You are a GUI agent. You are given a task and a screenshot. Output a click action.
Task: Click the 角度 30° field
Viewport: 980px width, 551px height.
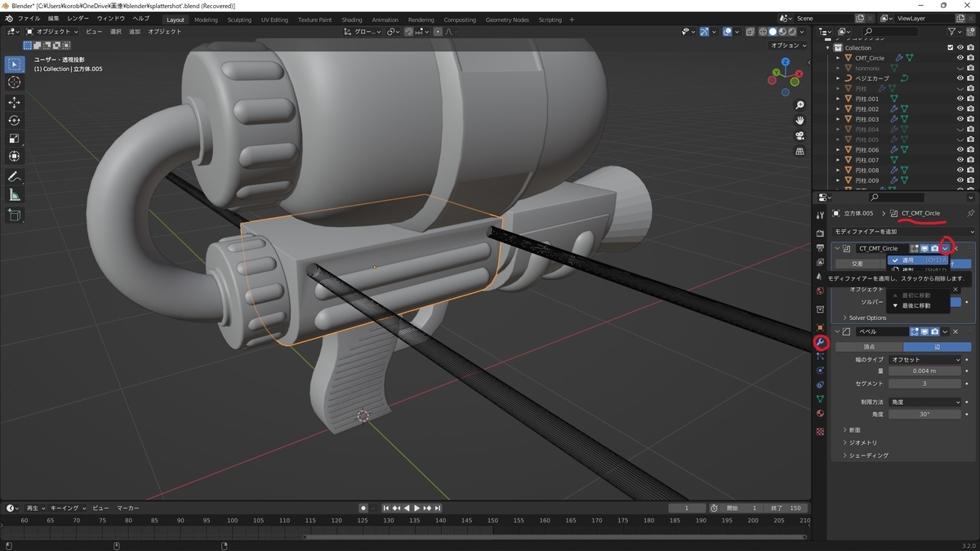925,414
